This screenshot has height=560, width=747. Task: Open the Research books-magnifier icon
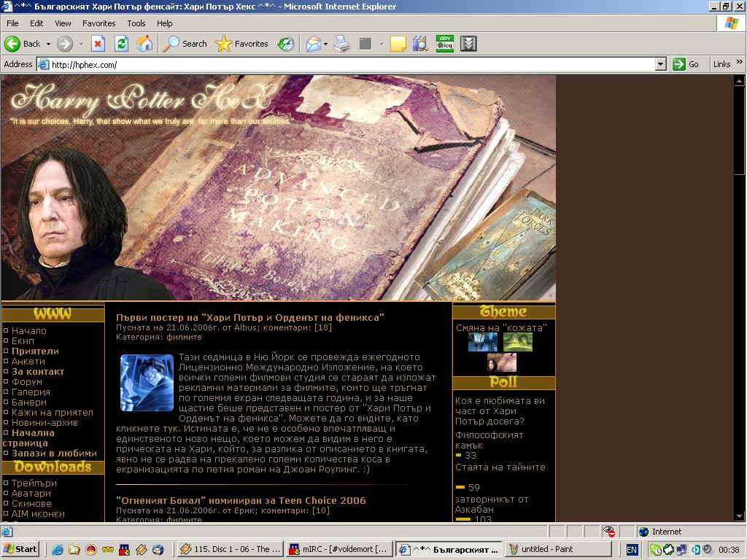[x=420, y=44]
